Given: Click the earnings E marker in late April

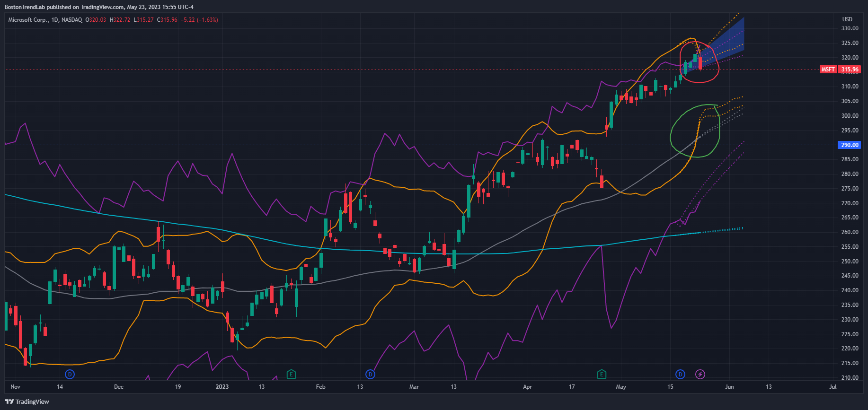Looking at the screenshot, I should pos(602,375).
